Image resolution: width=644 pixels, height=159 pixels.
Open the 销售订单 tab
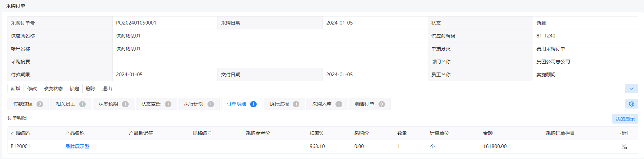click(x=370, y=104)
